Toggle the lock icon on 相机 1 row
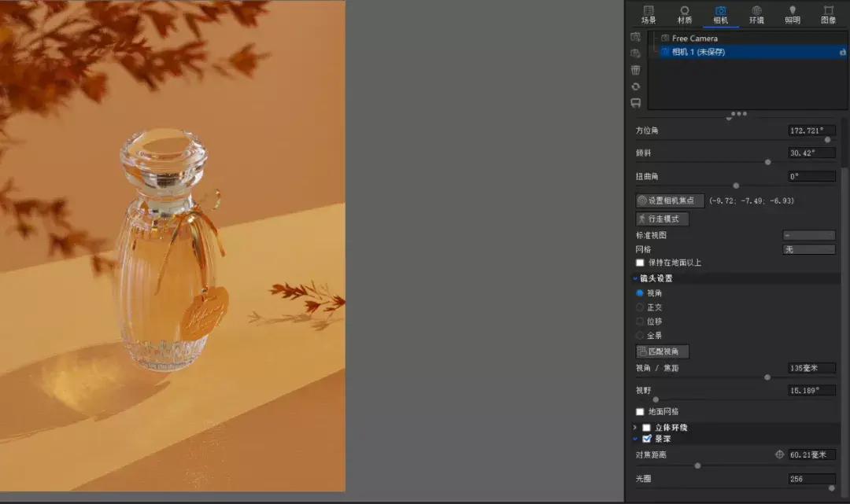The image size is (850, 504). (842, 52)
